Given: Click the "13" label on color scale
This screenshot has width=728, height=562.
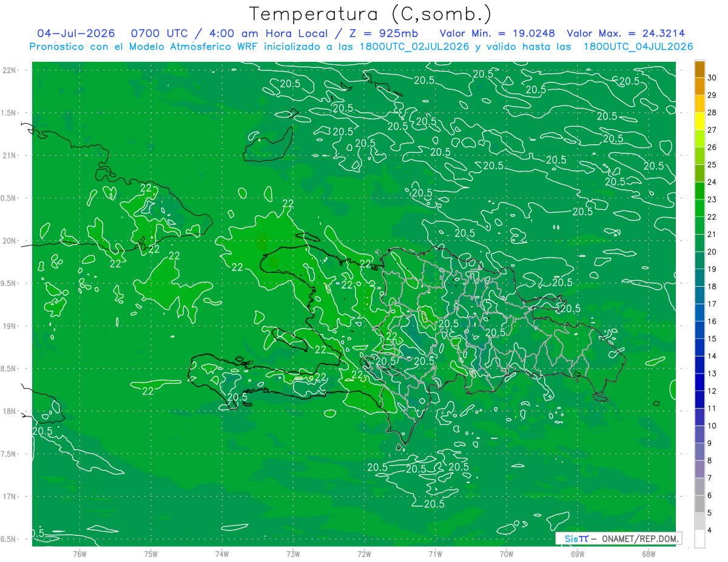Looking at the screenshot, I should pos(712,373).
